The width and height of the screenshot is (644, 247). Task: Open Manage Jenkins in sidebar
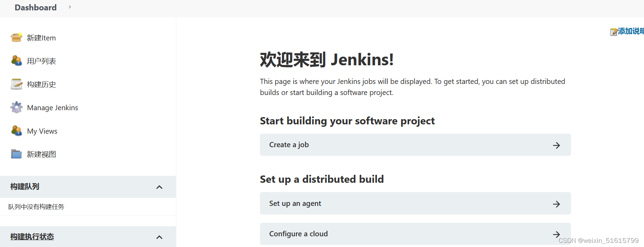click(x=53, y=107)
